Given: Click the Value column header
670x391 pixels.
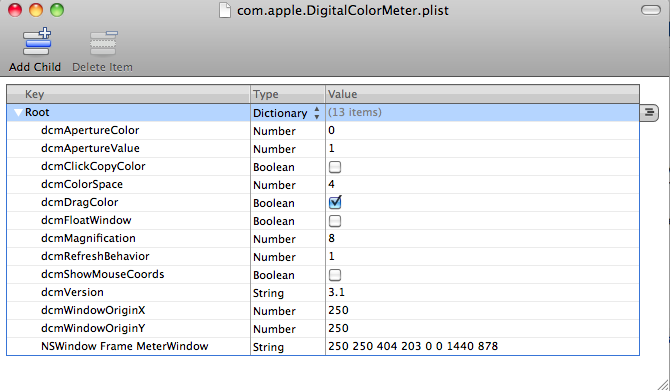Looking at the screenshot, I should click(x=482, y=94).
